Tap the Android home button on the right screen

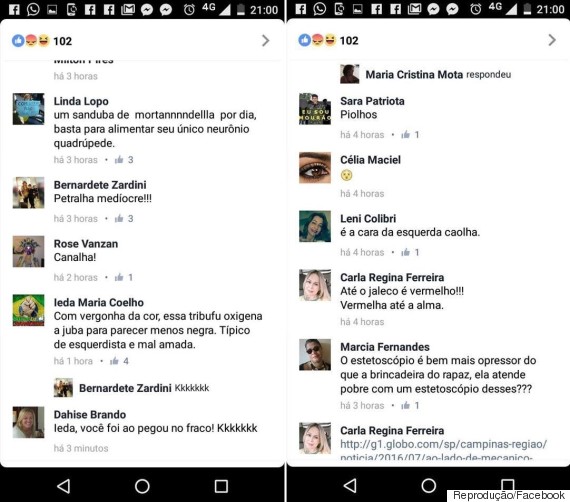429,486
